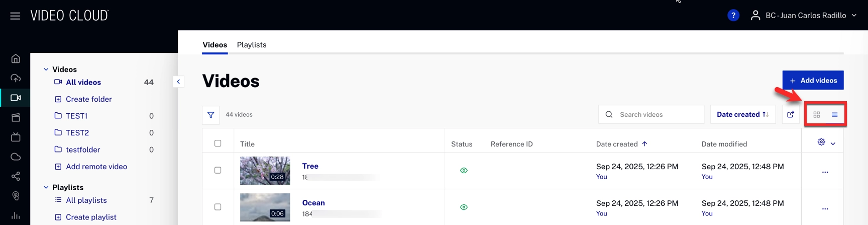This screenshot has height=225, width=868.
Task: Switch to the Playlists tab
Action: (x=252, y=45)
